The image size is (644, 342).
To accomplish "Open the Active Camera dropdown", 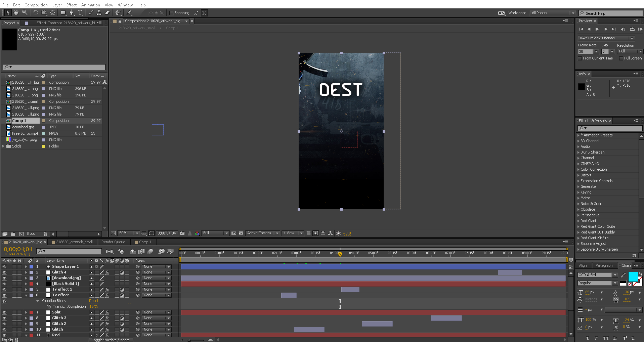I will coord(262,233).
